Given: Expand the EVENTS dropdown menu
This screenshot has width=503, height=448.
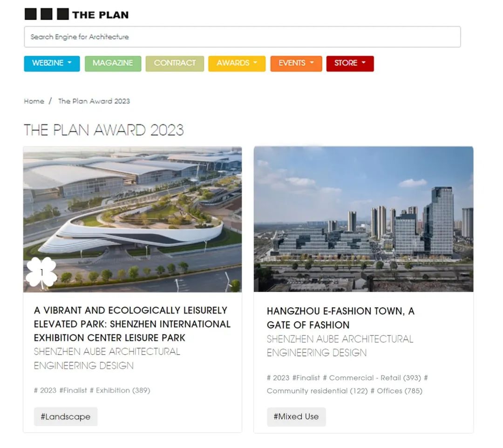Looking at the screenshot, I should coord(296,63).
